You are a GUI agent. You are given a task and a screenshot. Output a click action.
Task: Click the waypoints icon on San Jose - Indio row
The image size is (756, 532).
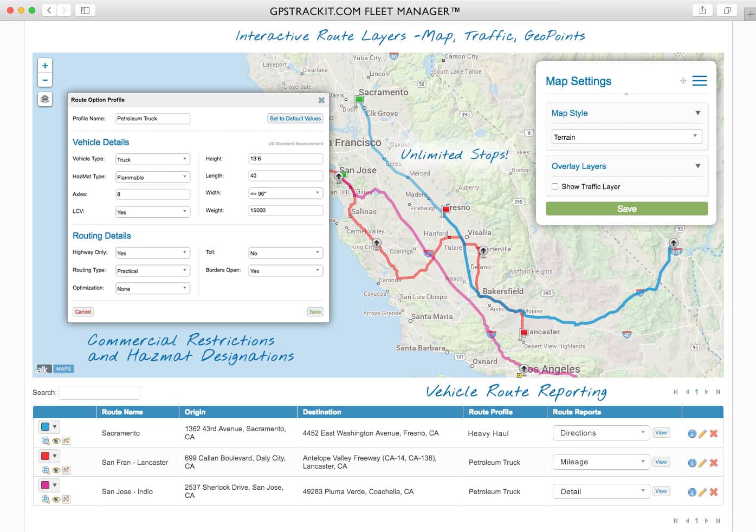(x=66, y=499)
